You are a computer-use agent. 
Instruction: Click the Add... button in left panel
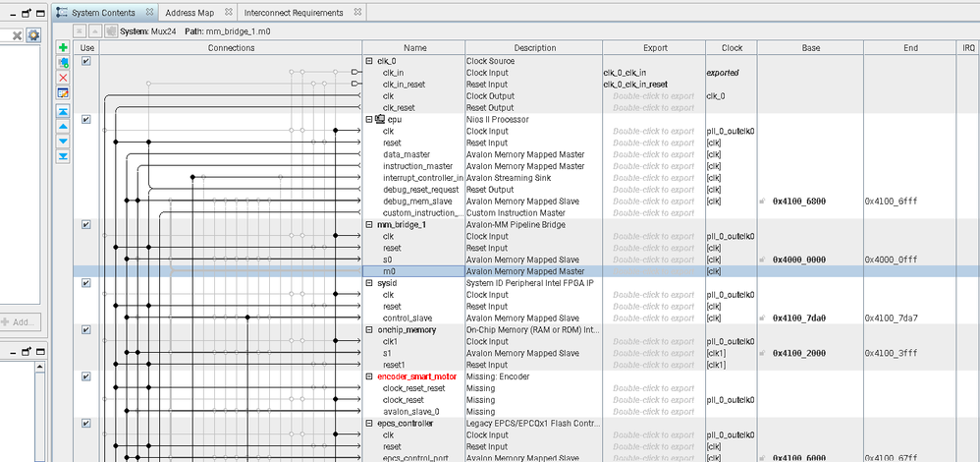point(22,321)
